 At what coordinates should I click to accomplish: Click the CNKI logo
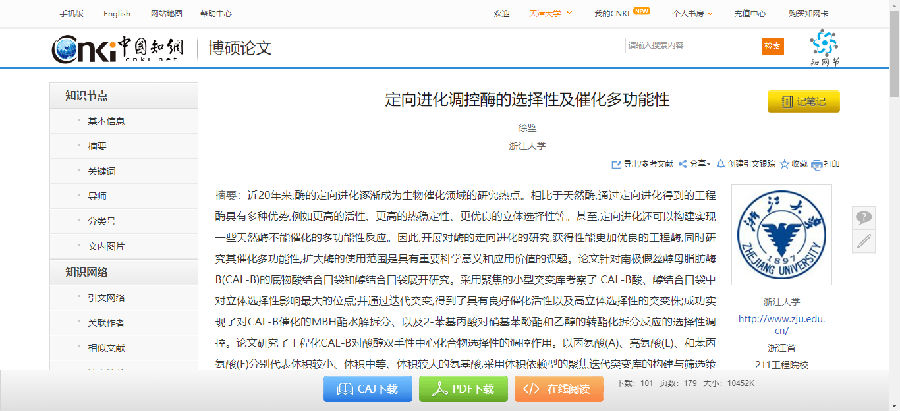[117, 48]
